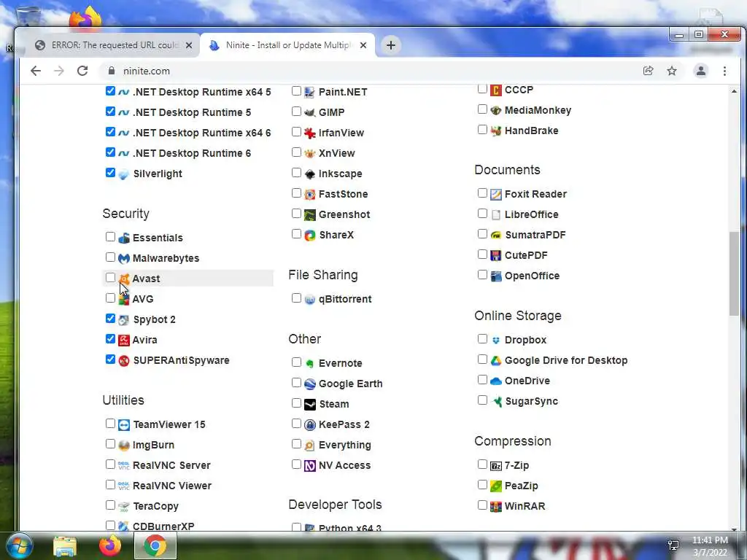Click the Avira red icon
The width and height of the screenshot is (747, 560).
pyautogui.click(x=124, y=340)
